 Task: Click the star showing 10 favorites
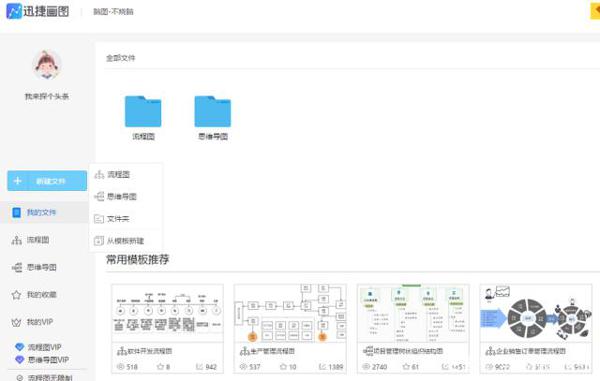[x=284, y=366]
